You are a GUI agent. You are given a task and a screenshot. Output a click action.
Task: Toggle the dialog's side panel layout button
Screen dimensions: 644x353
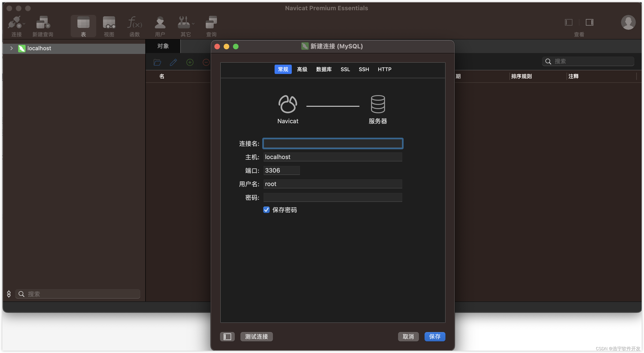pos(227,336)
